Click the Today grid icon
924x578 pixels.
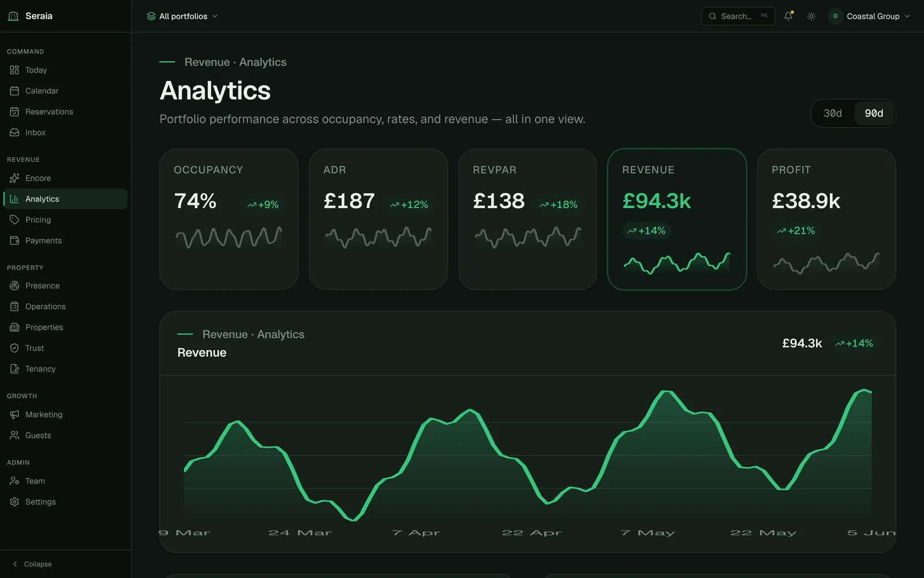[14, 70]
